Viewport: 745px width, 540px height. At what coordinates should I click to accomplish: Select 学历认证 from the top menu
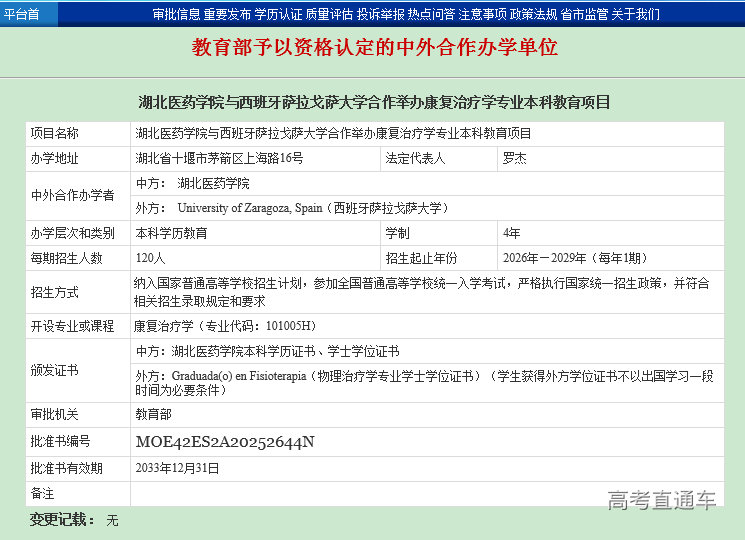[278, 14]
